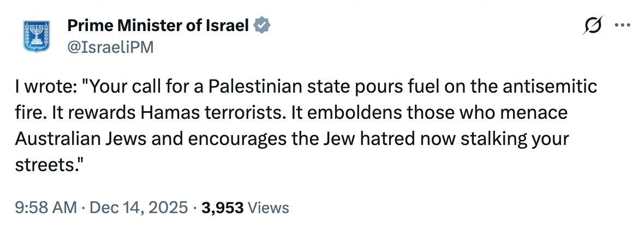Click the Israel emblem profile avatar
Screen dimensions: 644x230
pyautogui.click(x=37, y=37)
